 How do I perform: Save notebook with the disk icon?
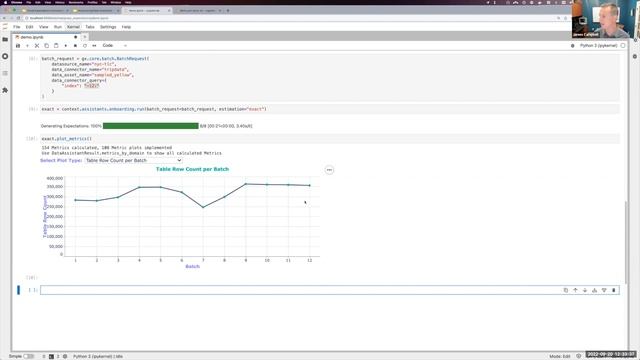click(18, 46)
